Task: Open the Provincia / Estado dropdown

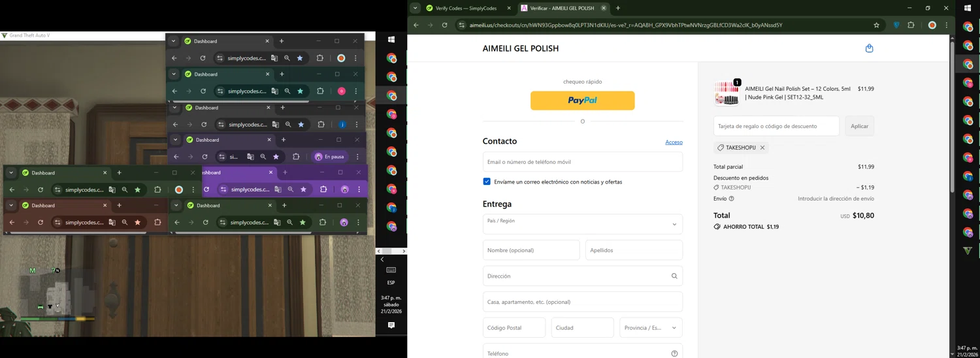Action: [x=651, y=328]
